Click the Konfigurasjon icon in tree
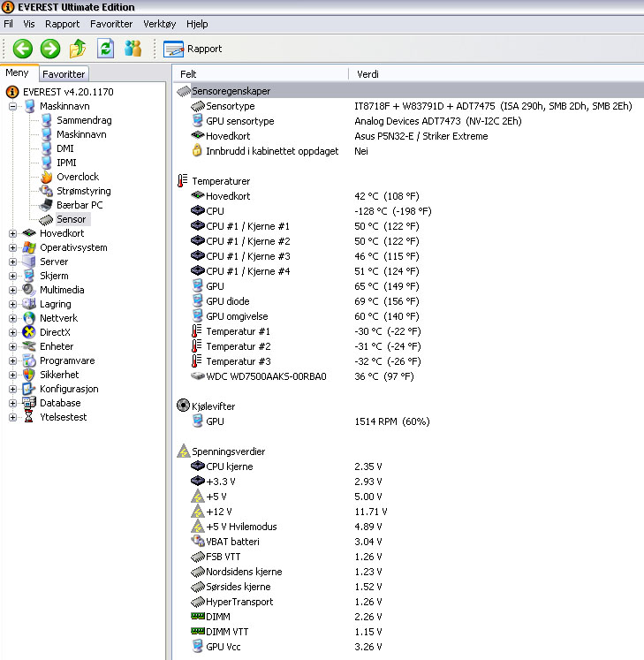The image size is (644, 660). tap(28, 389)
